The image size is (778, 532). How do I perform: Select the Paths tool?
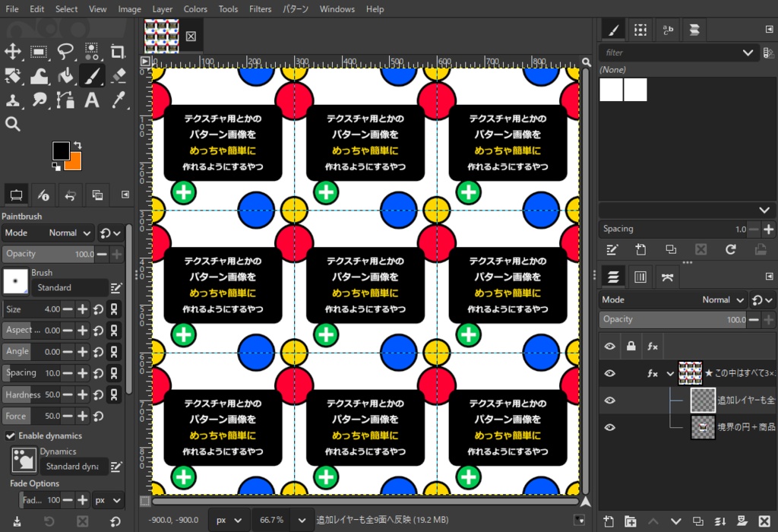(x=65, y=100)
